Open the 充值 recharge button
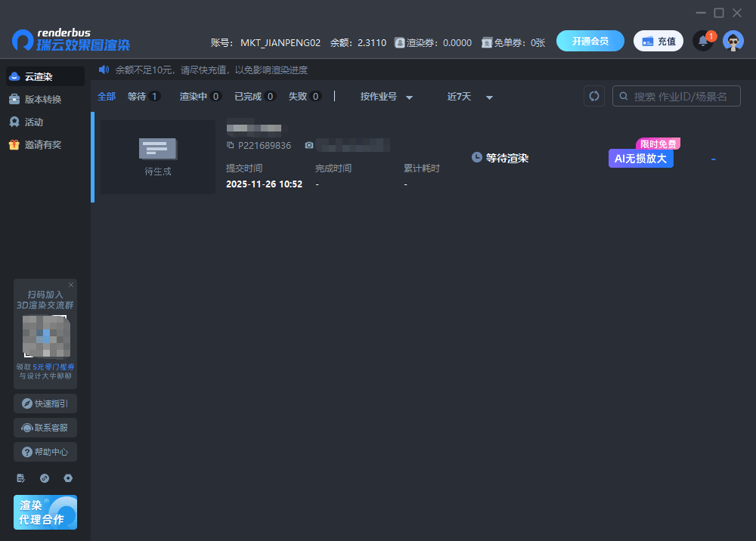This screenshot has height=541, width=756. pyautogui.click(x=658, y=41)
